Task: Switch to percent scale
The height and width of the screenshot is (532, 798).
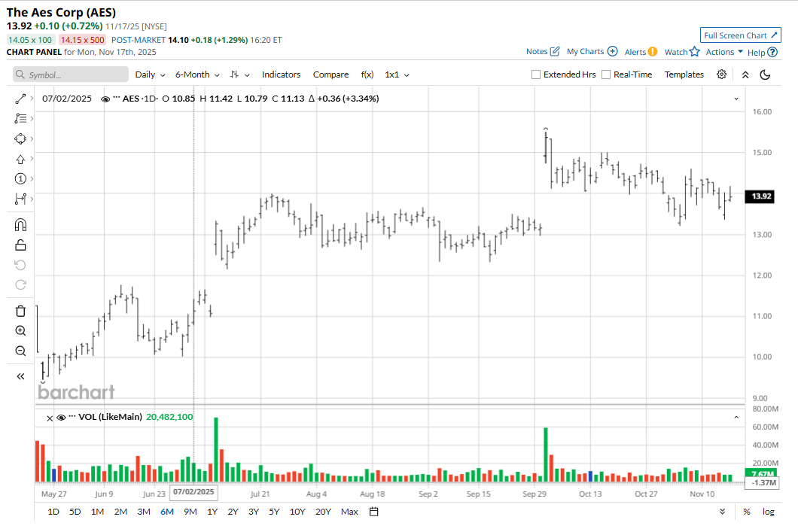Action: tap(746, 512)
